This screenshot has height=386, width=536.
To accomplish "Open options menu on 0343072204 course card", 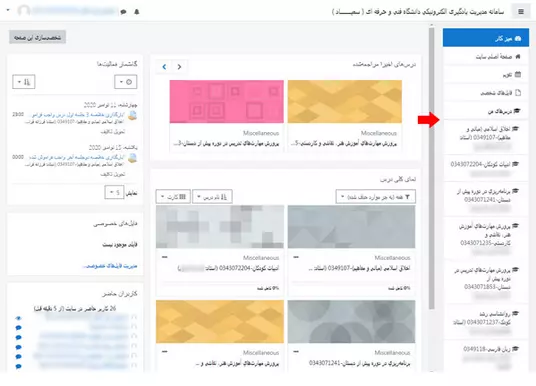I will [x=165, y=257].
